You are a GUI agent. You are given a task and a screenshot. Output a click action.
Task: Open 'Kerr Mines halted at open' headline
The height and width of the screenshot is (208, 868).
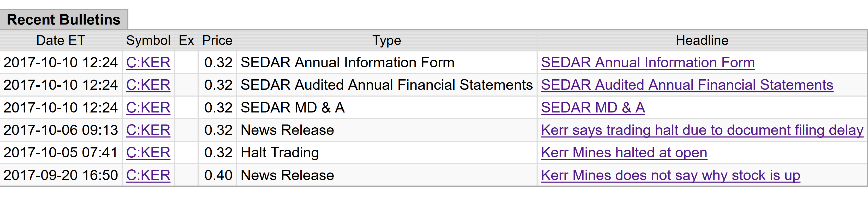coord(624,152)
